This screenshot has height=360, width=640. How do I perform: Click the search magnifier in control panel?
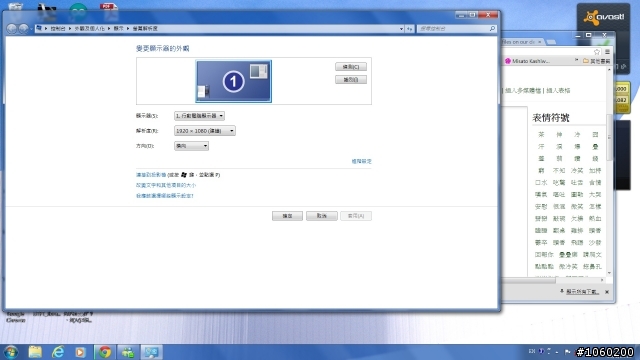(492, 29)
